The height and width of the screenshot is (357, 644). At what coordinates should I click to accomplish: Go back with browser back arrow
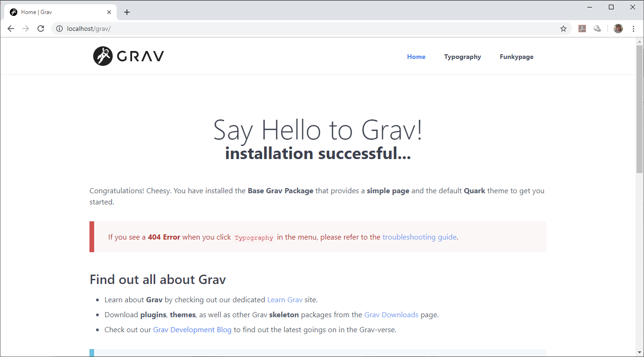coord(11,29)
